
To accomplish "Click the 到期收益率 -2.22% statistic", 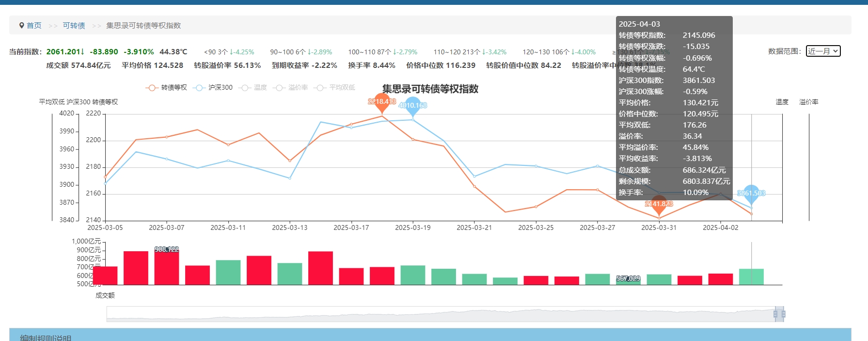I will tap(304, 65).
